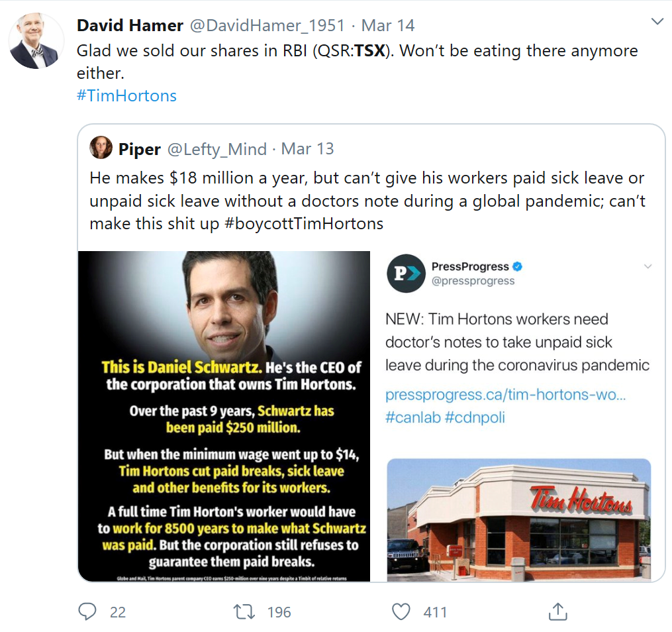Screen dimensions: 672x632
Task: Open the share tweet icon
Action: 557,611
